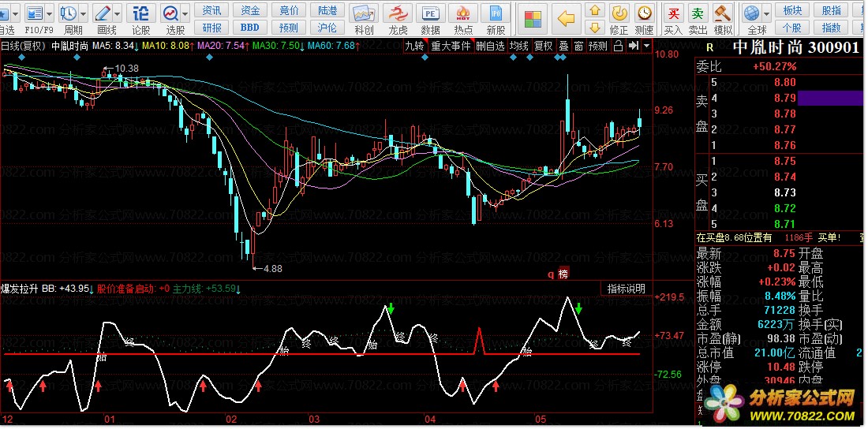868x429 pixels.
Task: Expand the F10/F9 dropdown arrow
Action: [x=50, y=13]
